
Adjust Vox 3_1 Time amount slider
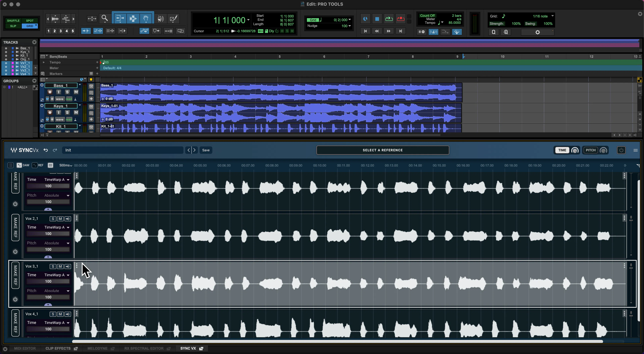pos(48,281)
